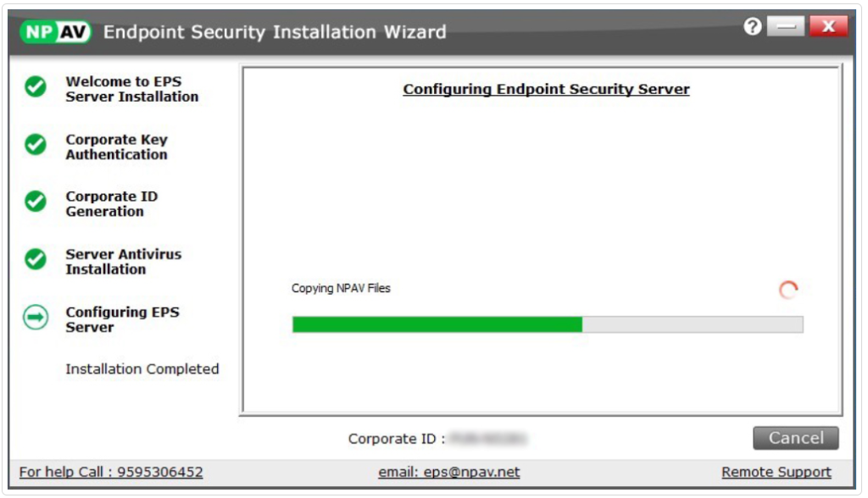Click arrow icon beside Configuring EPS Server
868x498 pixels.
coord(36,318)
